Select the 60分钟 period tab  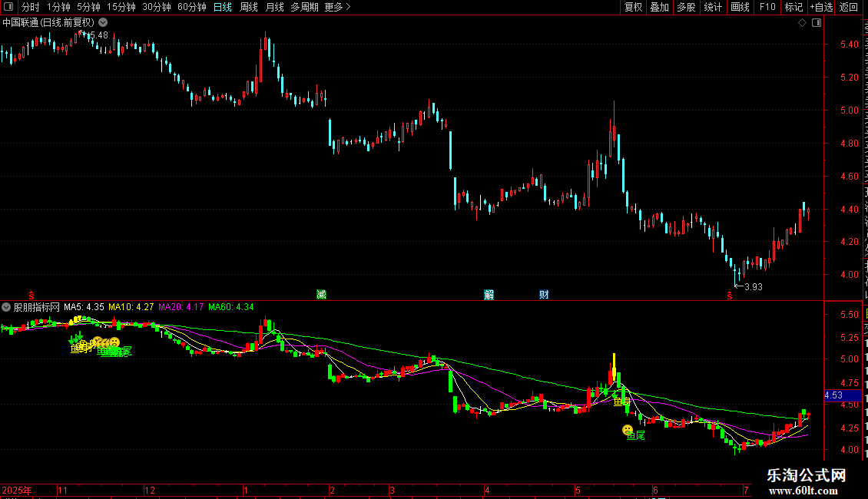point(192,7)
